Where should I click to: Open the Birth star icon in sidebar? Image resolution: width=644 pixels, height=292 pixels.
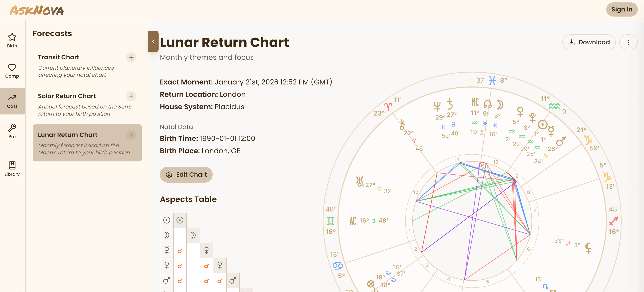coord(12,40)
